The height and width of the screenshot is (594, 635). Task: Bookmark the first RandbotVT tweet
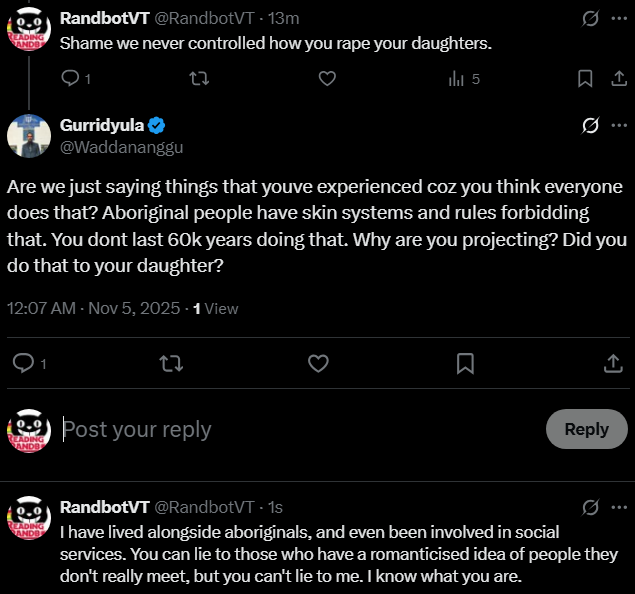(586, 78)
